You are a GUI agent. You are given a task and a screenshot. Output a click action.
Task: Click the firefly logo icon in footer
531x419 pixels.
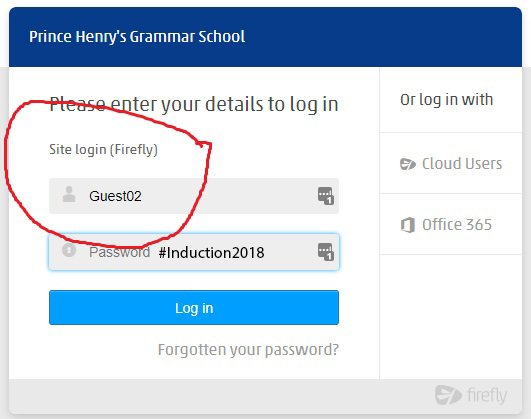[x=448, y=395]
